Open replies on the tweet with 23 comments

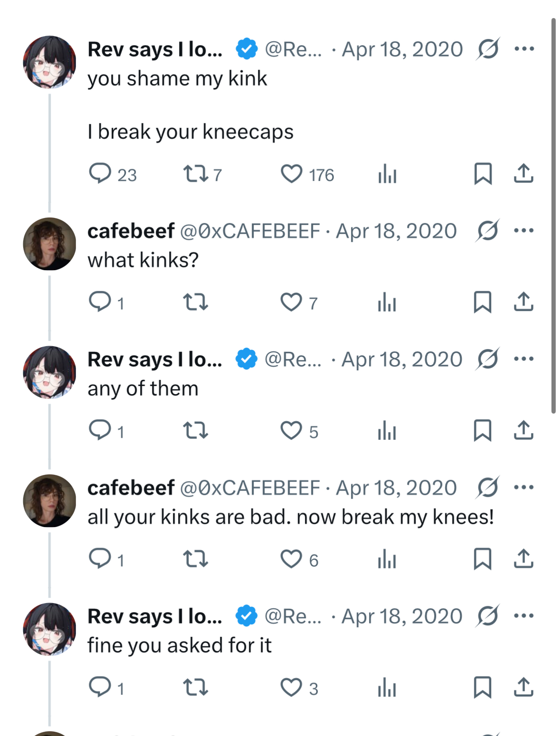100,174
